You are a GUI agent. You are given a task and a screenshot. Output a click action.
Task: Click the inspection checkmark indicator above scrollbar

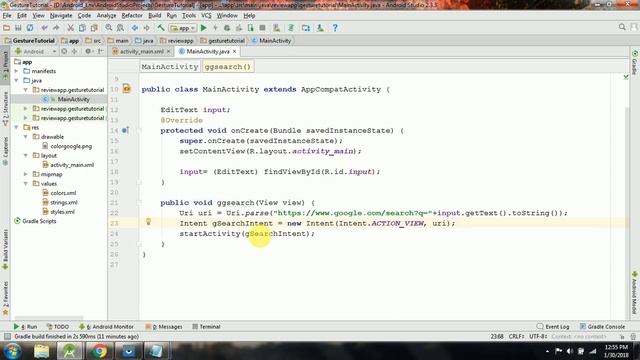pyautogui.click(x=626, y=77)
